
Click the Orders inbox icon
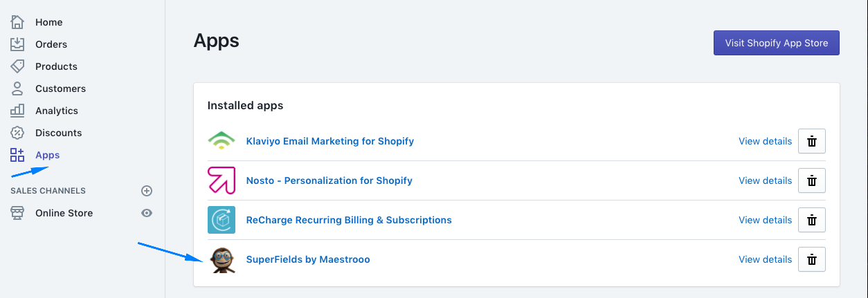[17, 44]
